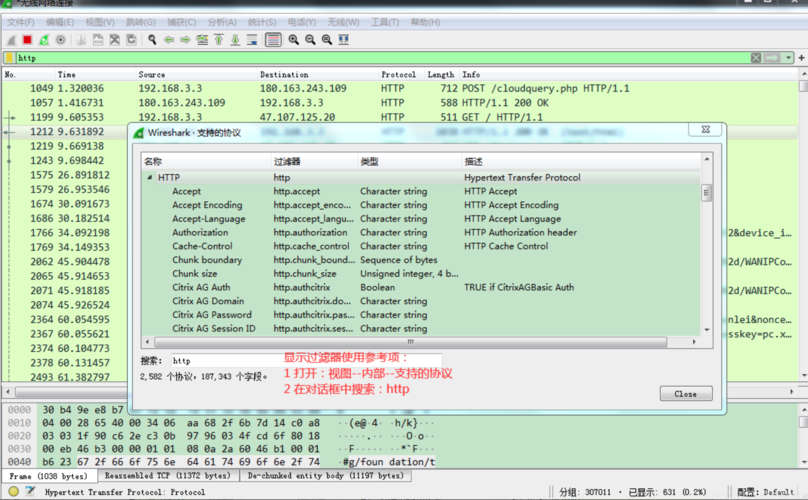Apply the display filter arrow button
The image size is (808, 500).
click(x=771, y=58)
